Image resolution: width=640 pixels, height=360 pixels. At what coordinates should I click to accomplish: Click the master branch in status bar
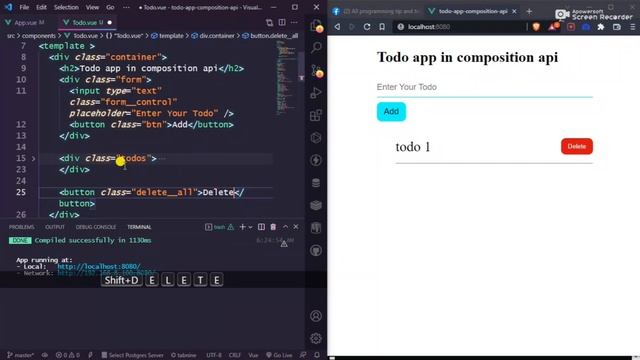tap(20, 355)
